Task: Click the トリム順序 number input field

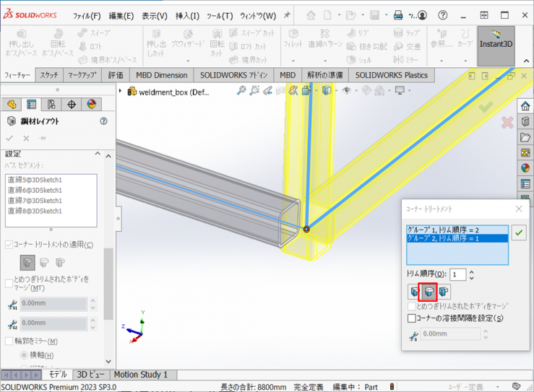Action: coord(458,274)
